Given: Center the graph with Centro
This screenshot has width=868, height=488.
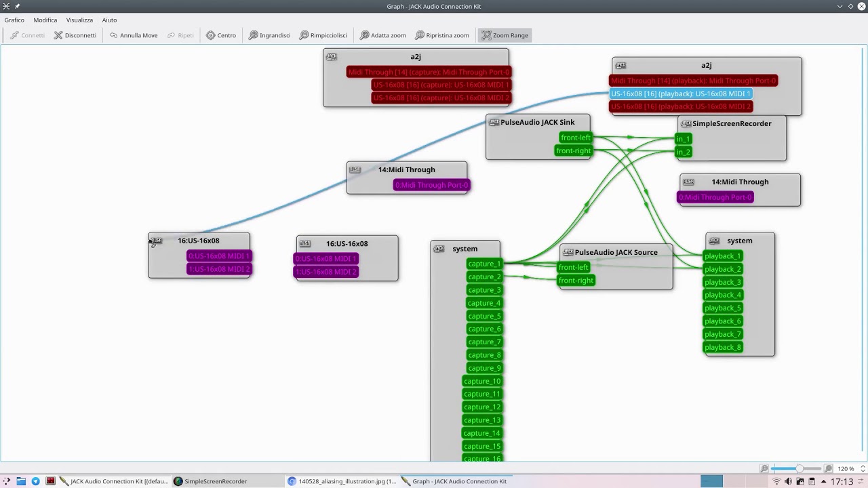Looking at the screenshot, I should tap(221, 35).
